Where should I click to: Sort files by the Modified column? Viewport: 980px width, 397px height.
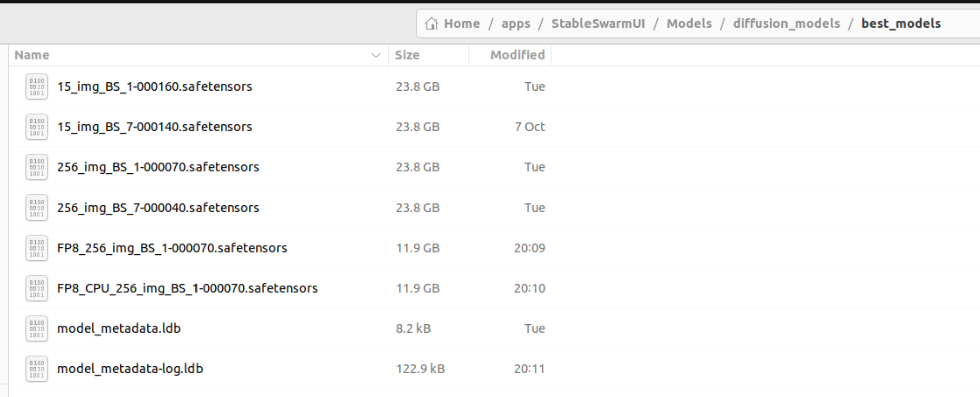tap(517, 55)
